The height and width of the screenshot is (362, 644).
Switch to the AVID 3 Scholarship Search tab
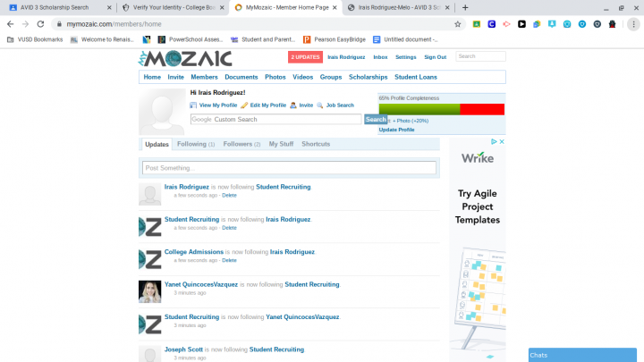point(55,7)
